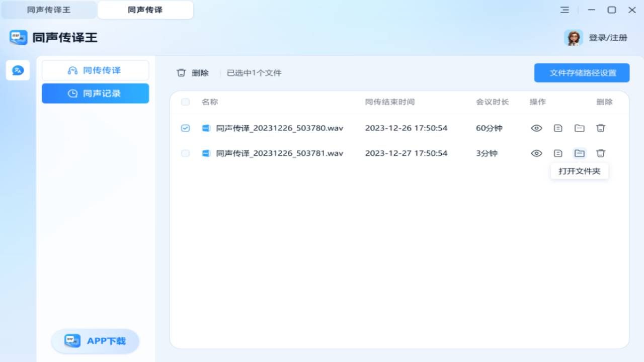Click the 文件存储路径设置 button
This screenshot has height=362, width=644.
[582, 73]
